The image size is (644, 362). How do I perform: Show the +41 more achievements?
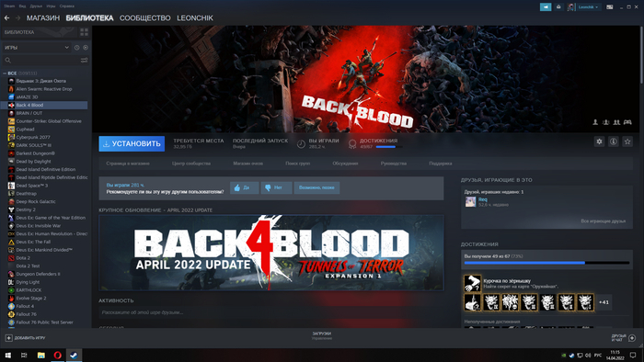(604, 302)
